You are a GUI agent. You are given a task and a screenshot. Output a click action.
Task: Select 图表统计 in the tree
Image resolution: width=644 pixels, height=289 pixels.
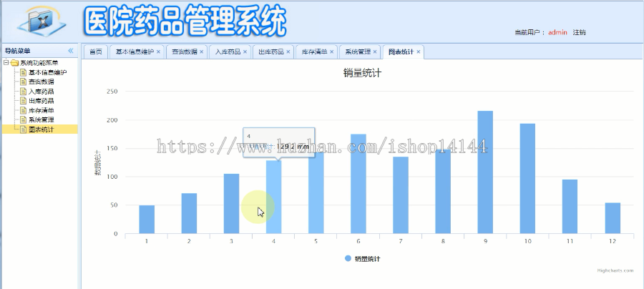[41, 129]
